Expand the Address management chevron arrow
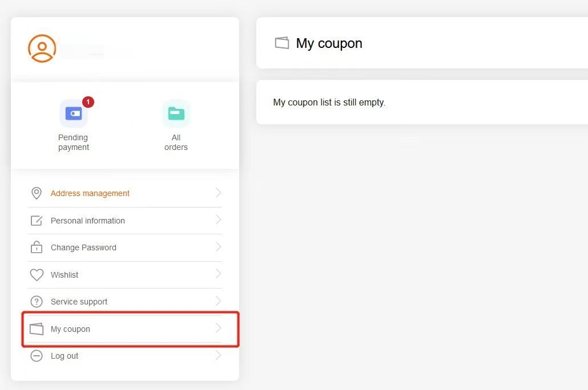 [218, 193]
